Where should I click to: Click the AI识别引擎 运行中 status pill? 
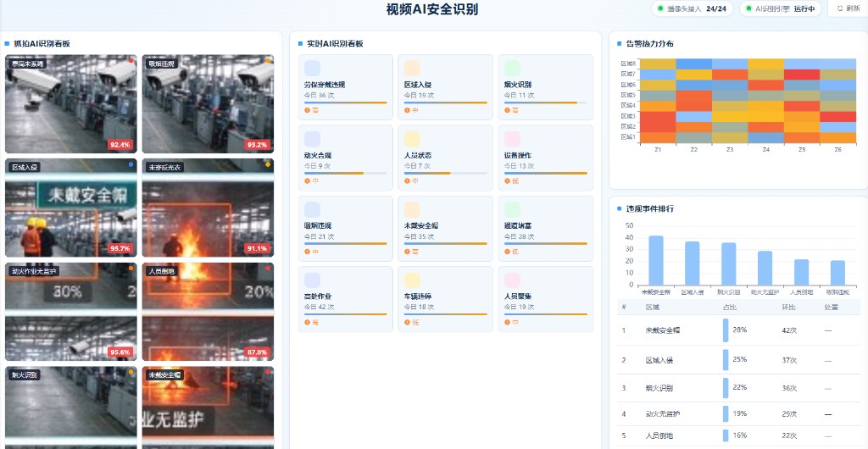(781, 8)
